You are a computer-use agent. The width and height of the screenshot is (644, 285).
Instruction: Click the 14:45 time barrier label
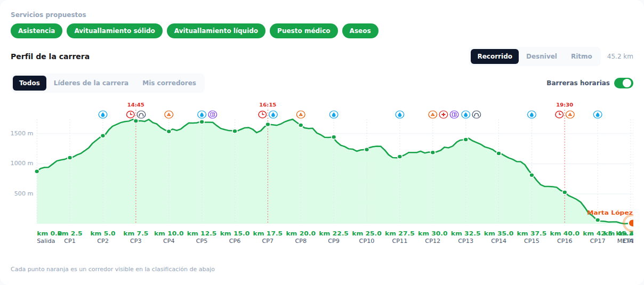[x=136, y=105]
